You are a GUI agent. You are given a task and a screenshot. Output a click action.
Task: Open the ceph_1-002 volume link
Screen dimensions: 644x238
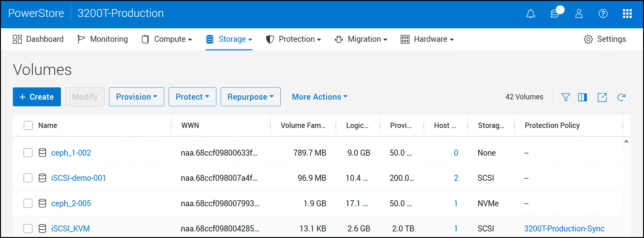click(71, 153)
